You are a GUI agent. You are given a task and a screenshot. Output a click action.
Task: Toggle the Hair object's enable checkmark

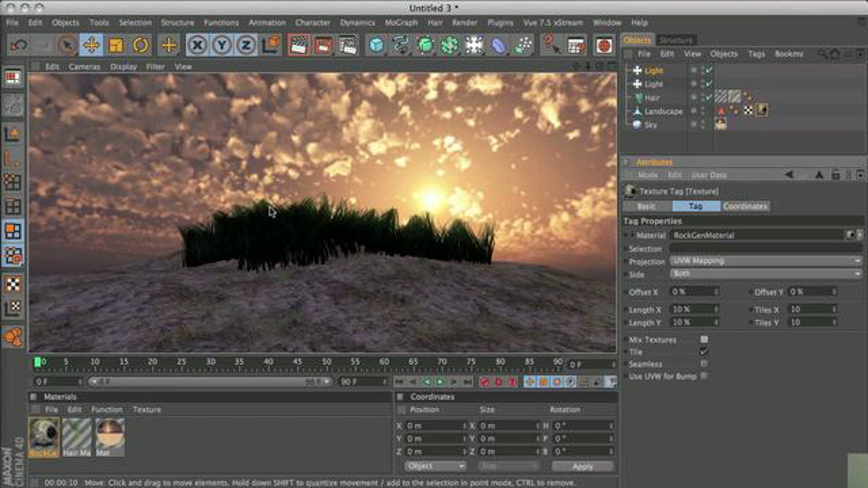(x=709, y=97)
